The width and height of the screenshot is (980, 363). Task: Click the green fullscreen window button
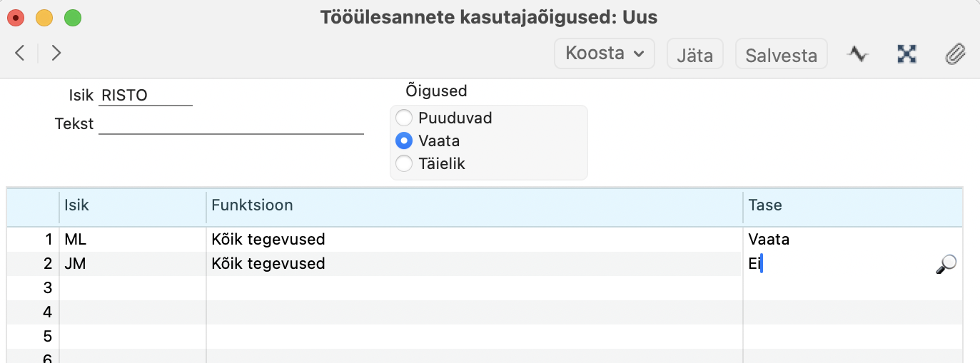point(72,17)
